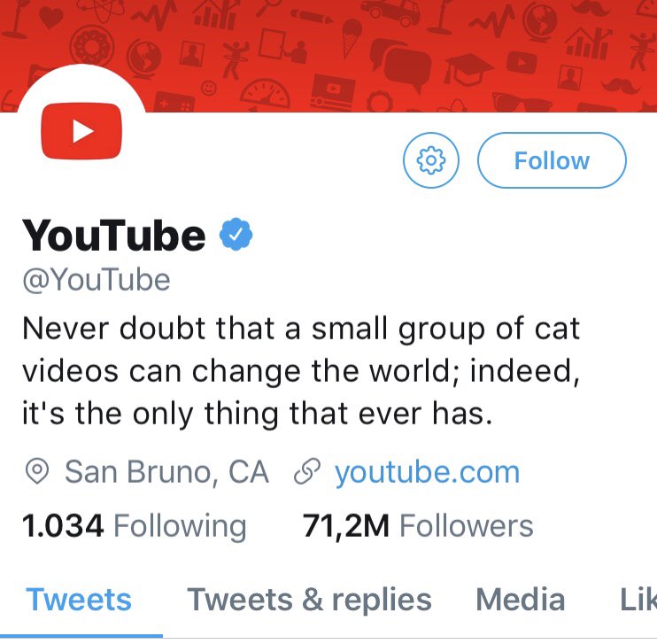This screenshot has width=657, height=644.
Task: Select the Tweets tab
Action: click(79, 600)
